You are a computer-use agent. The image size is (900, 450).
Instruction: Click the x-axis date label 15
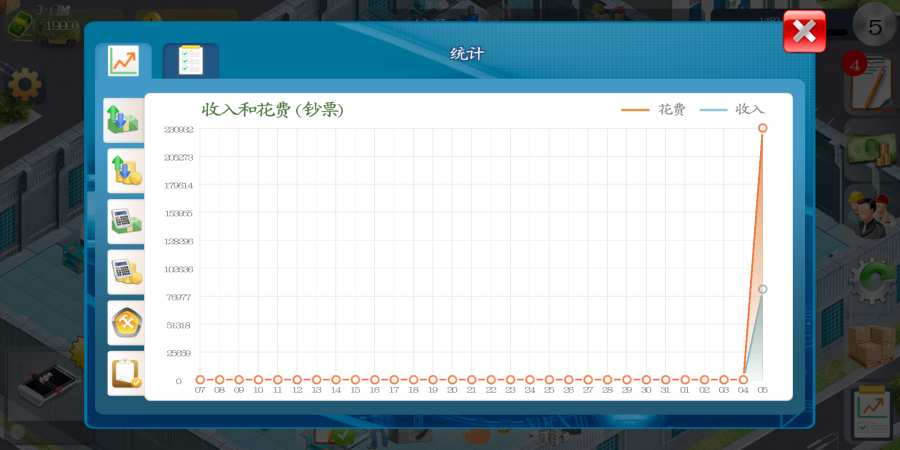click(355, 390)
